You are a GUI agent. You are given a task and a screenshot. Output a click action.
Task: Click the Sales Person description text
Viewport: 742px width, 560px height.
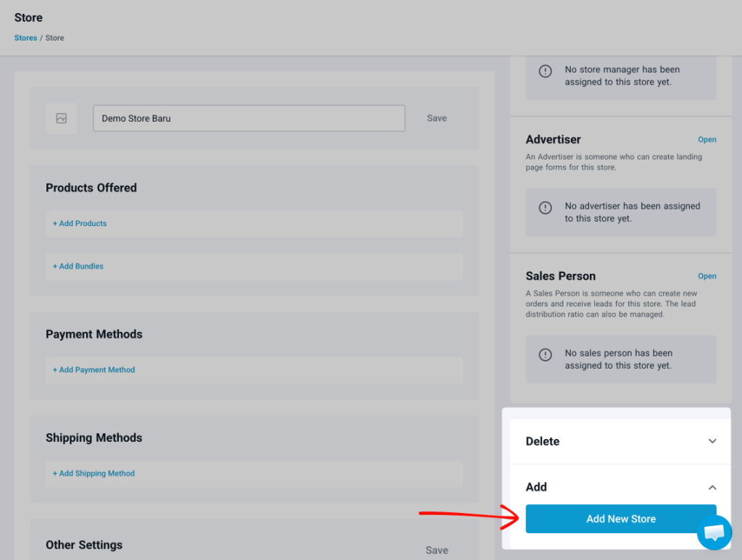pos(612,304)
